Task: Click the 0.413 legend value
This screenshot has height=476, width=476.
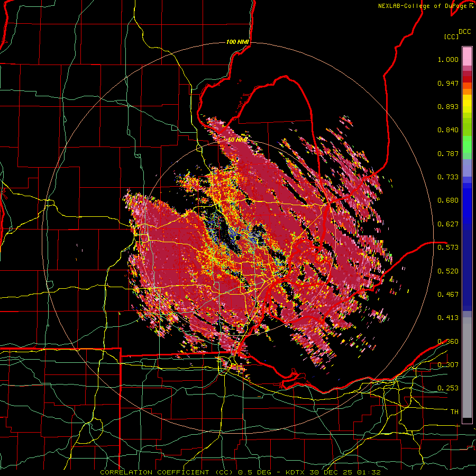Action: click(x=448, y=318)
